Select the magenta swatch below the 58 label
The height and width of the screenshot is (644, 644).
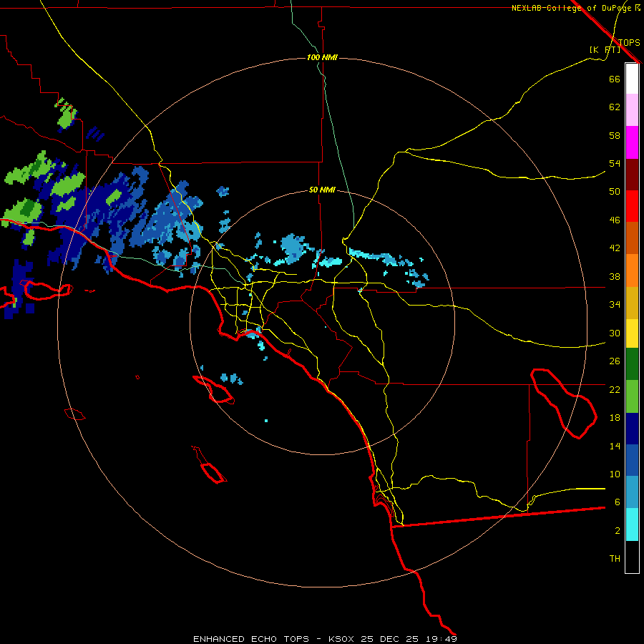click(x=632, y=142)
